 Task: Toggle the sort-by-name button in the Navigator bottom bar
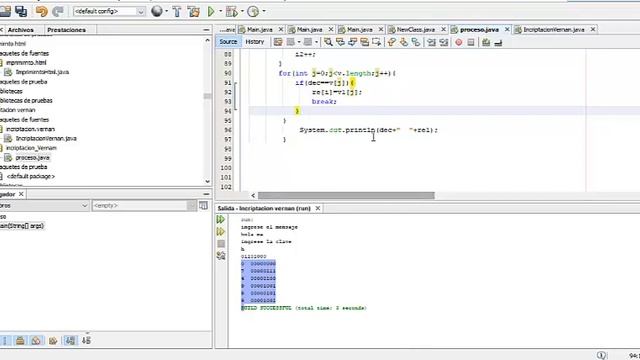pyautogui.click(x=70, y=340)
